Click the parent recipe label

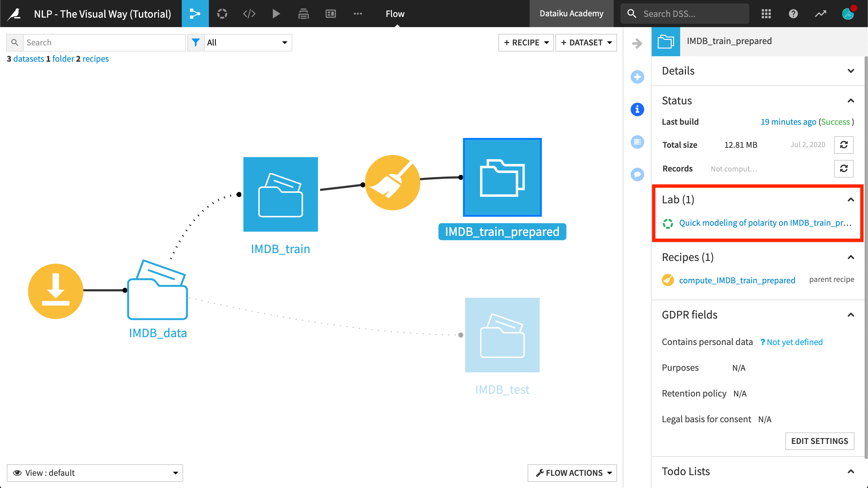(x=831, y=280)
